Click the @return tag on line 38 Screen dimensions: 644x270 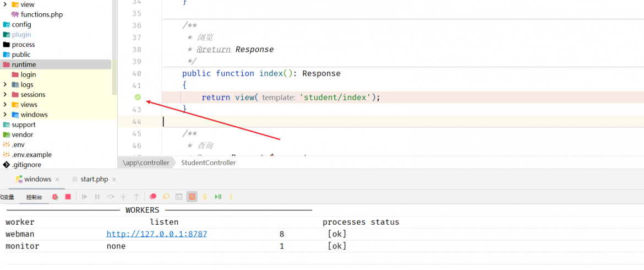(x=213, y=49)
